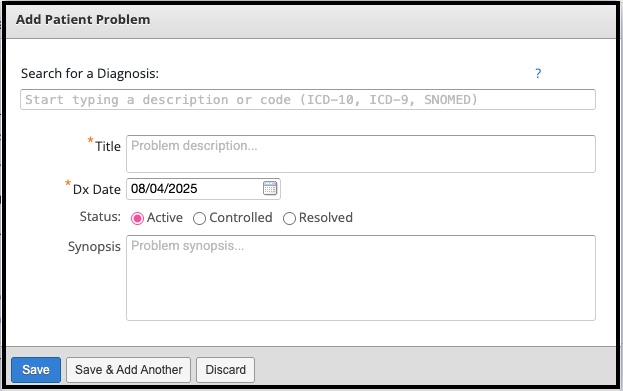
Task: Select the Active status radio button
Action: (137, 218)
